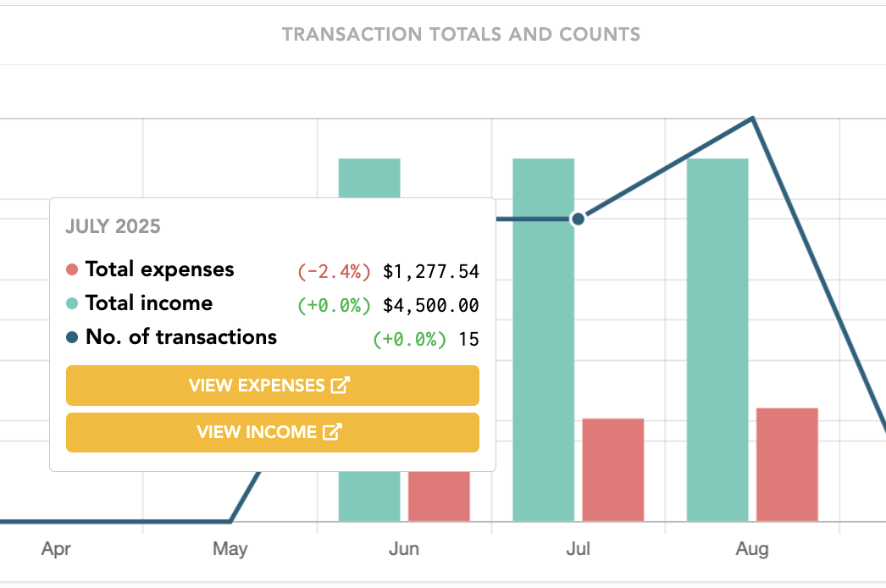Click the green Total income legend dot
Screen dimensions: 886x588
(72, 304)
